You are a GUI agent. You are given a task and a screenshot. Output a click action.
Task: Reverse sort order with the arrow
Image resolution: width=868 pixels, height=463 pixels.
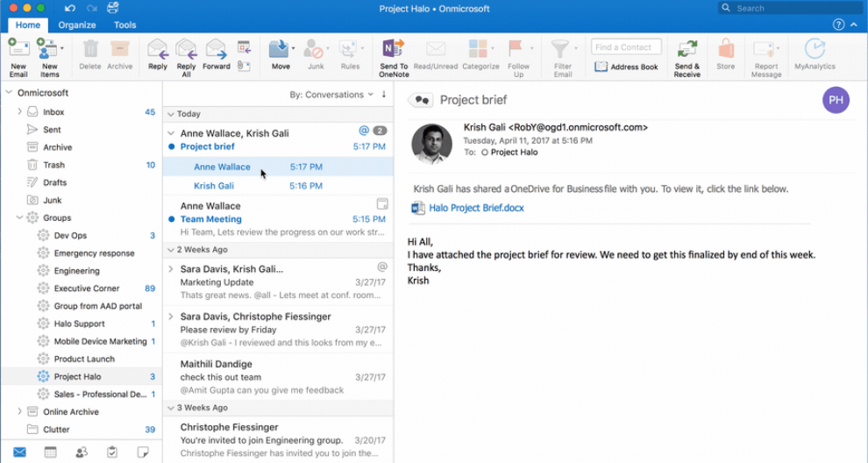point(384,94)
